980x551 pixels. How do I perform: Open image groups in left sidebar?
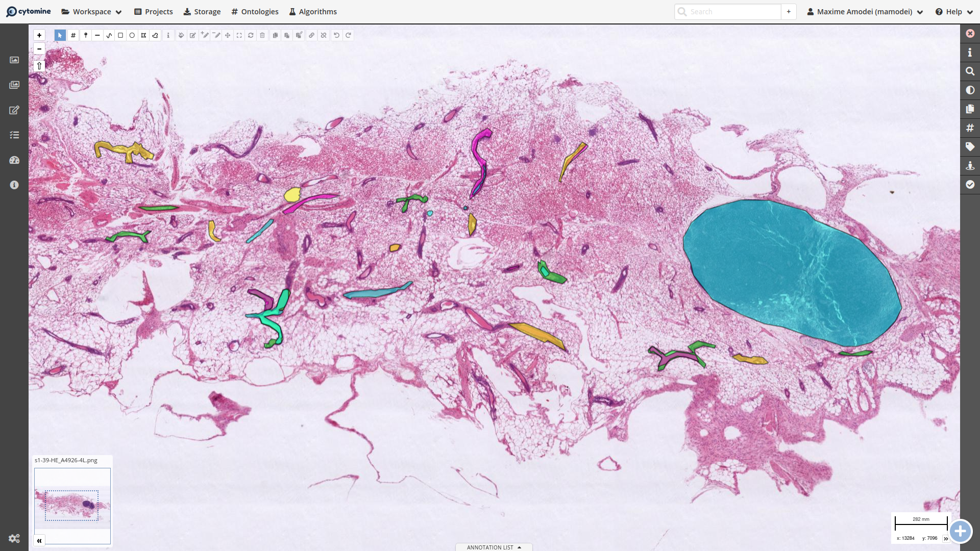(x=14, y=85)
